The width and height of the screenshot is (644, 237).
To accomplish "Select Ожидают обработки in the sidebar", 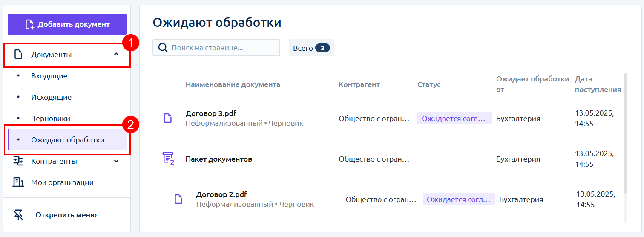I will click(x=67, y=140).
